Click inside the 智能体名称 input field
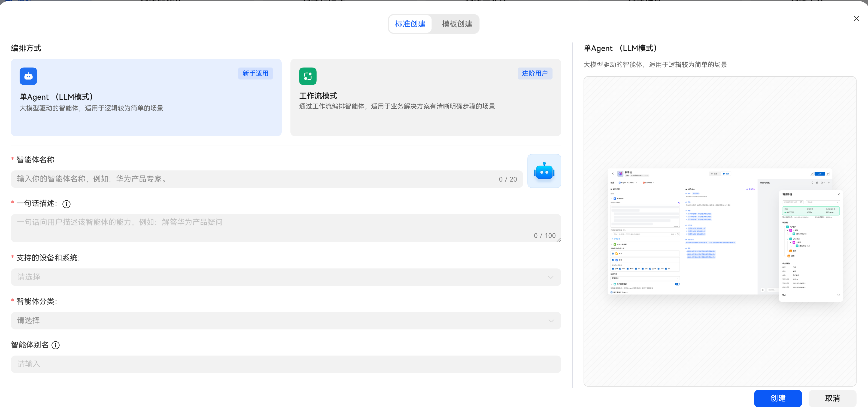This screenshot has height=416, width=868. pos(236,179)
